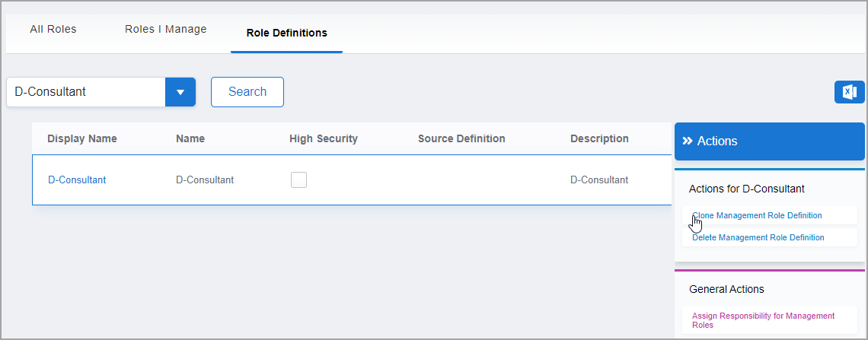Sort by the Description column header

click(599, 138)
